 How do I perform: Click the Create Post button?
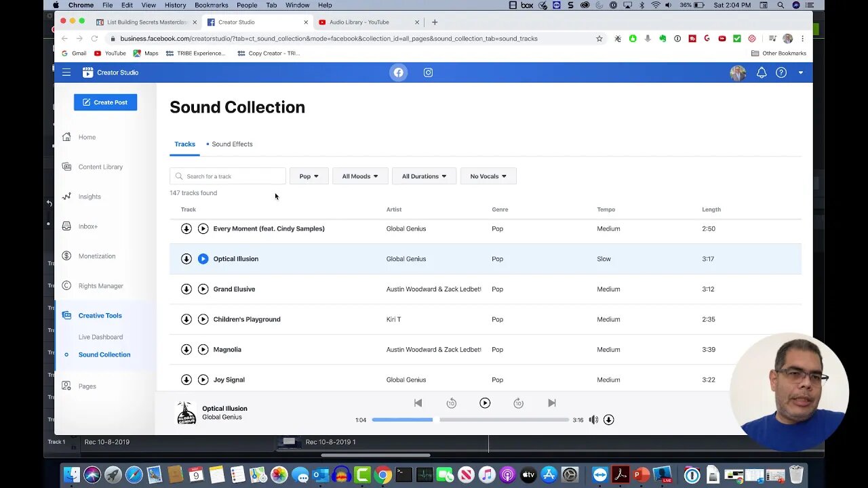(x=105, y=102)
